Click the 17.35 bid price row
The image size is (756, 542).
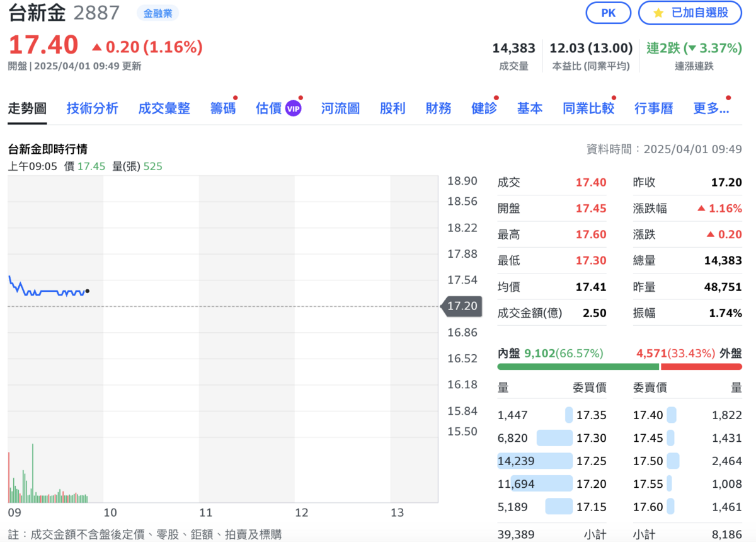point(552,415)
